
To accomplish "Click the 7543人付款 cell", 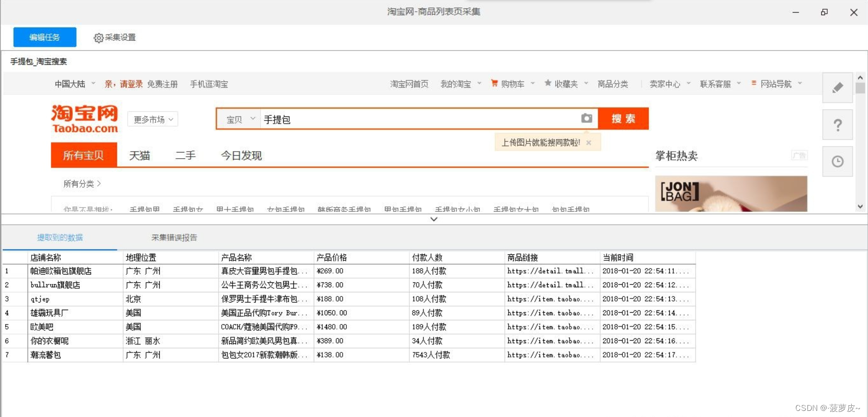I will click(x=457, y=355).
